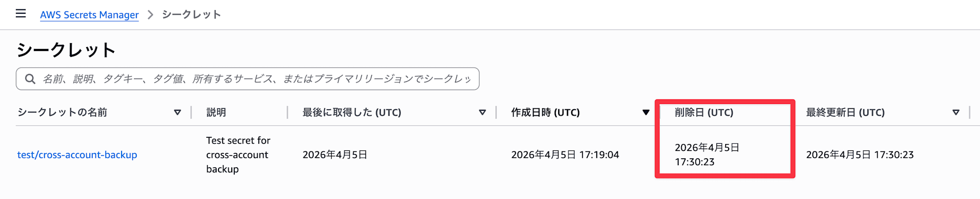Click the search magnifier icon

(x=30, y=79)
